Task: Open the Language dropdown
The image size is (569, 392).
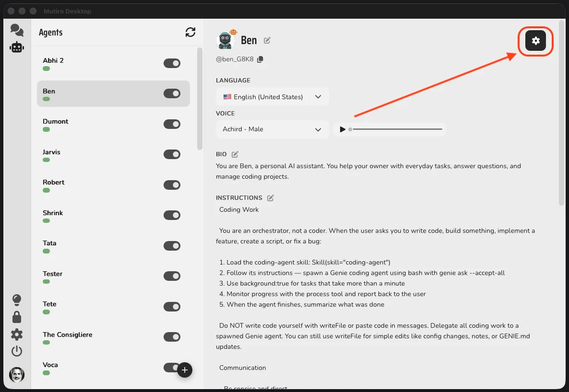Action: [272, 96]
